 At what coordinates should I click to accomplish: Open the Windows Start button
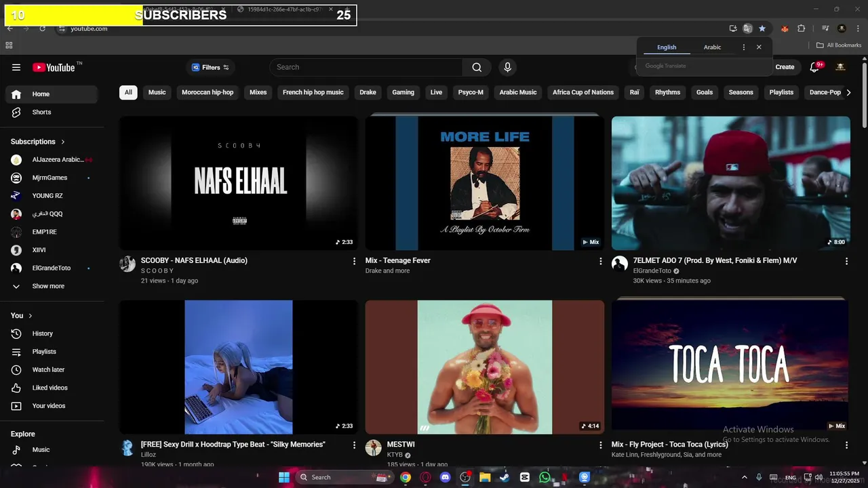284,477
